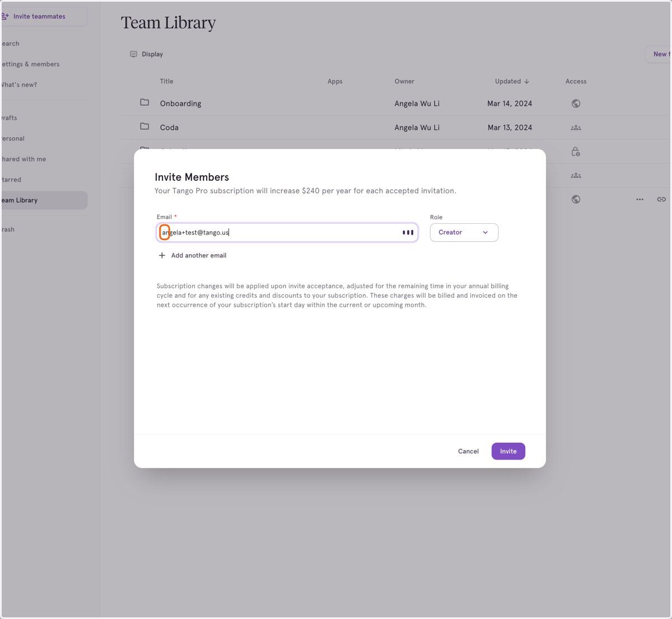Open Personal in sidebar
This screenshot has height=619, width=672.
point(12,138)
